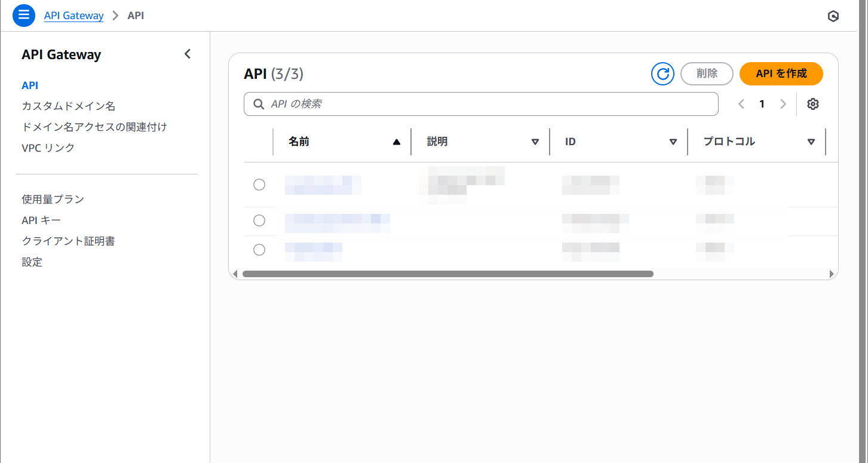
Task: Open the hamburger navigation menu
Action: (x=24, y=16)
